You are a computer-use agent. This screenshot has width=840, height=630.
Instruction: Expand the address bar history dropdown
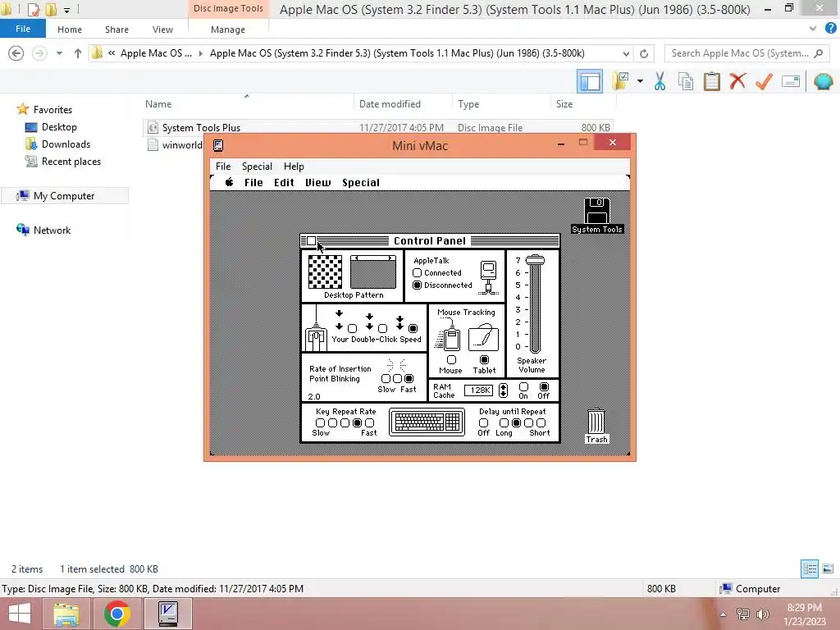pos(626,53)
